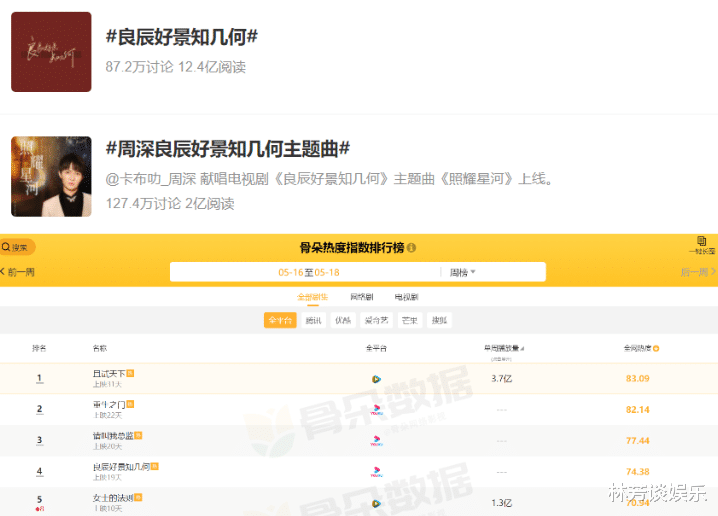718x516 pixels.
Task: Select the 全平台 platform filter
Action: coord(280,320)
